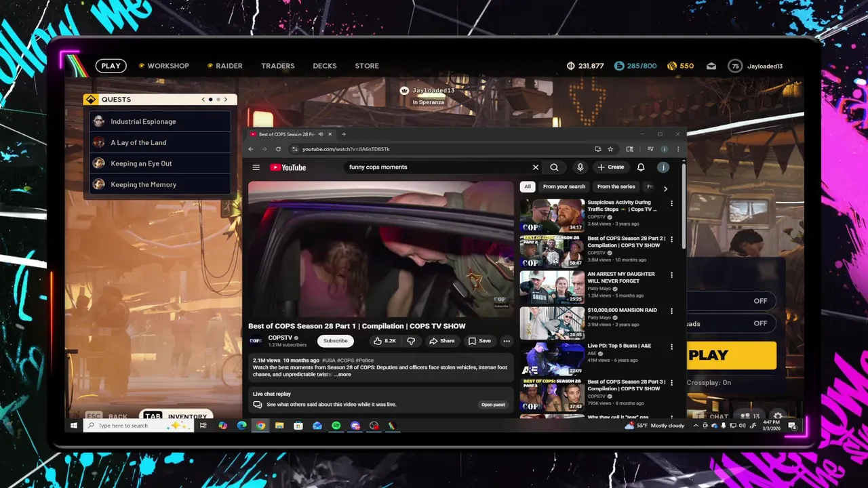Open the game RAIDER tab
Viewport: 868px width, 488px height.
click(x=224, y=66)
